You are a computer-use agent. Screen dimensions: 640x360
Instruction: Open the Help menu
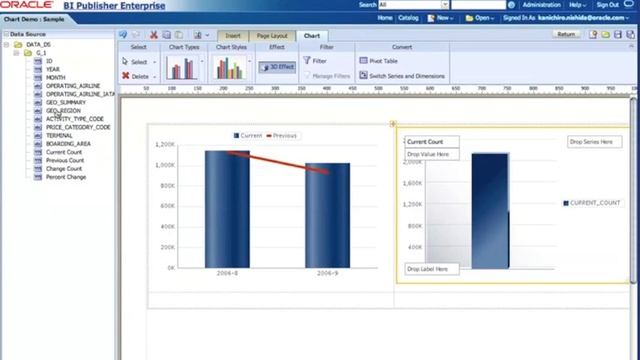coord(577,5)
